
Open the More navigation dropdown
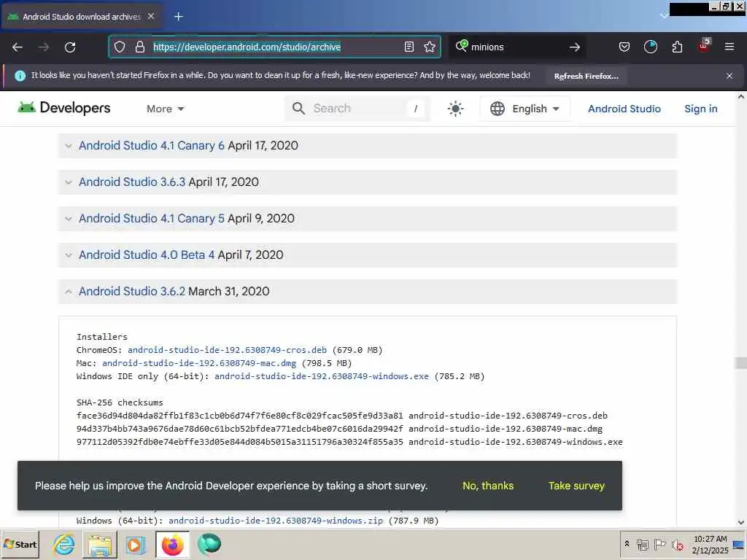[x=165, y=109]
